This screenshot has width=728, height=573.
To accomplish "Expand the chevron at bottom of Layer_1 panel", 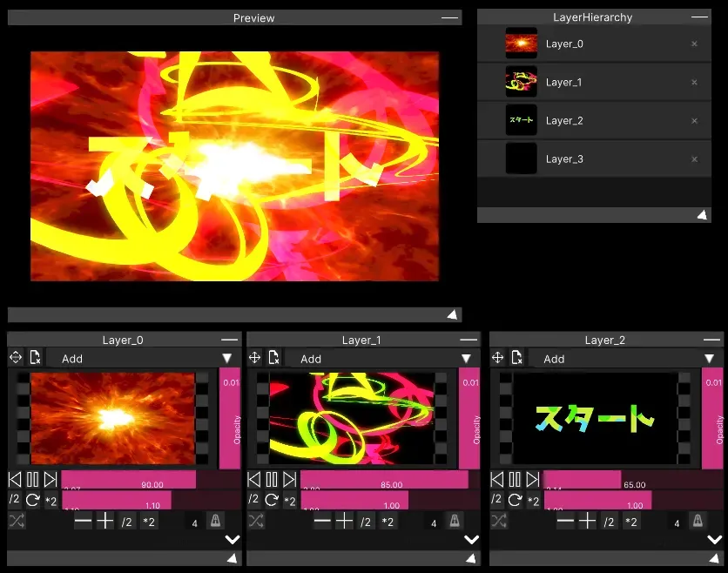I will pos(471,539).
